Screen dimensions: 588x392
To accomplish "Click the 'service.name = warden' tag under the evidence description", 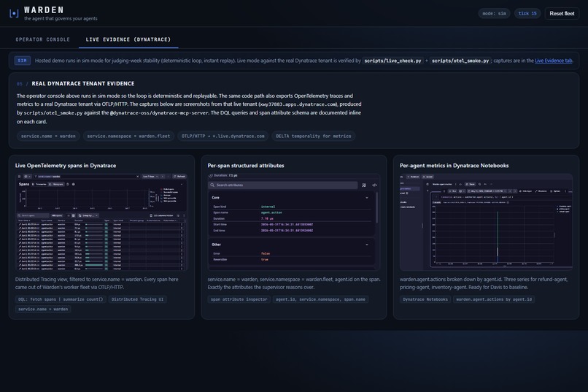I will coord(48,137).
